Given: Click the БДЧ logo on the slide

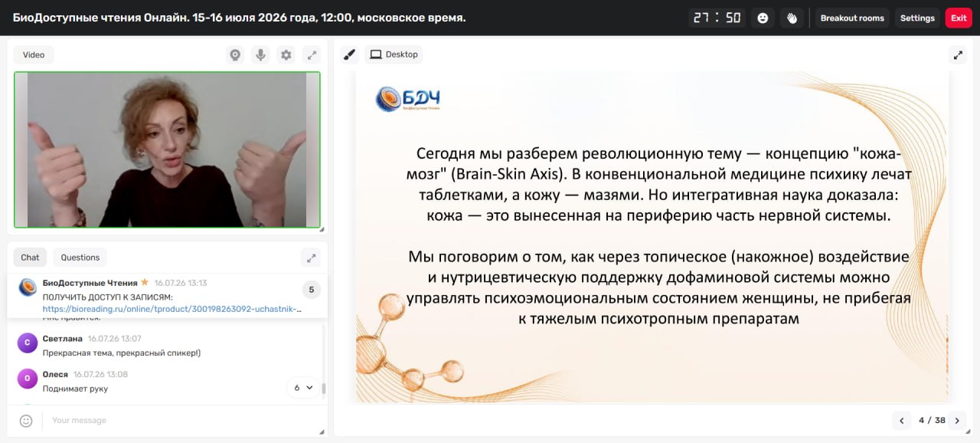Looking at the screenshot, I should 407,99.
